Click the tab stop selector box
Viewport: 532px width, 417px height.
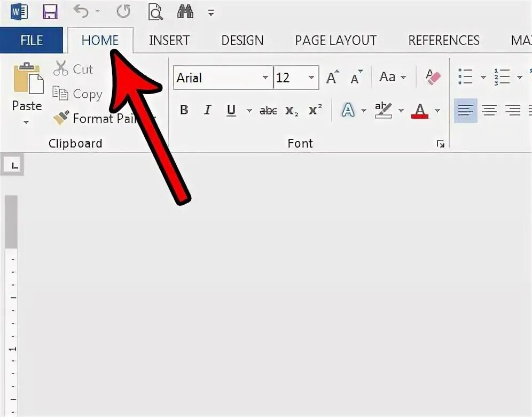(x=13, y=165)
